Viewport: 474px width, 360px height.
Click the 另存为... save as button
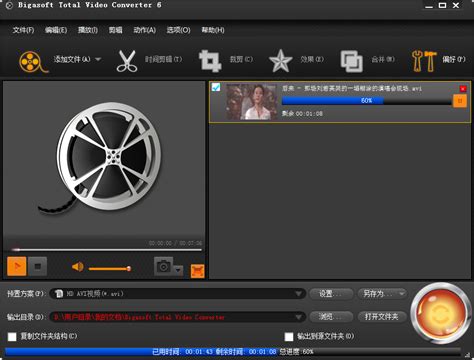coord(382,294)
